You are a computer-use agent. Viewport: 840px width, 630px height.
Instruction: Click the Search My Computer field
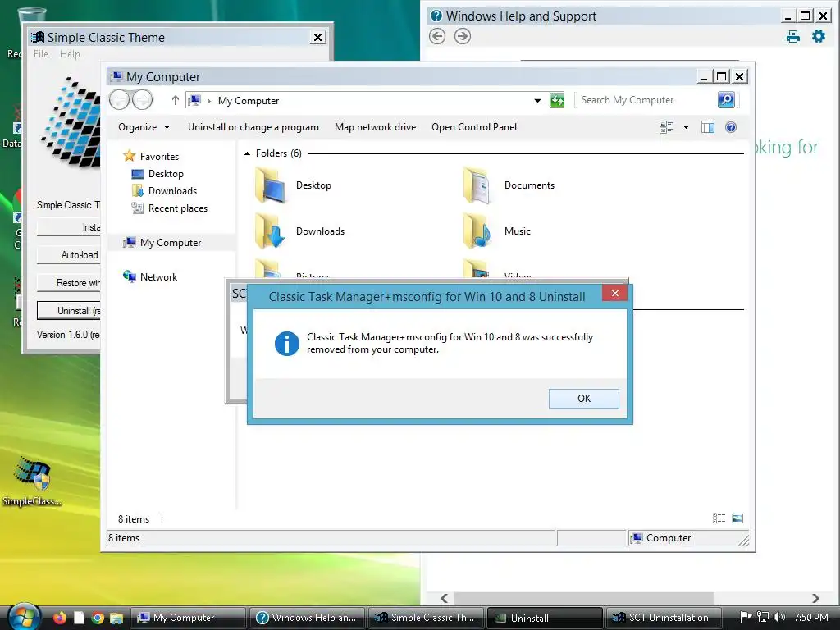(646, 100)
